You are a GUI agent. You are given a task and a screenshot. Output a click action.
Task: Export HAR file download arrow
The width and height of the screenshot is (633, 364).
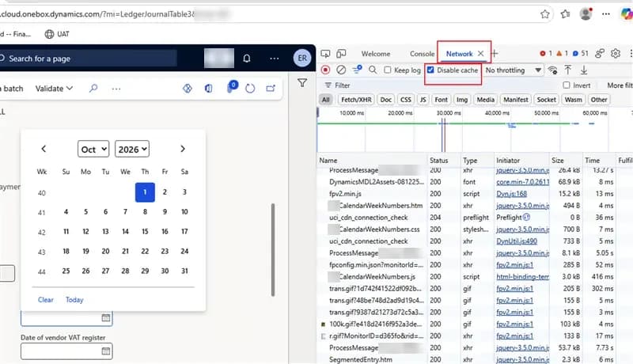point(584,70)
